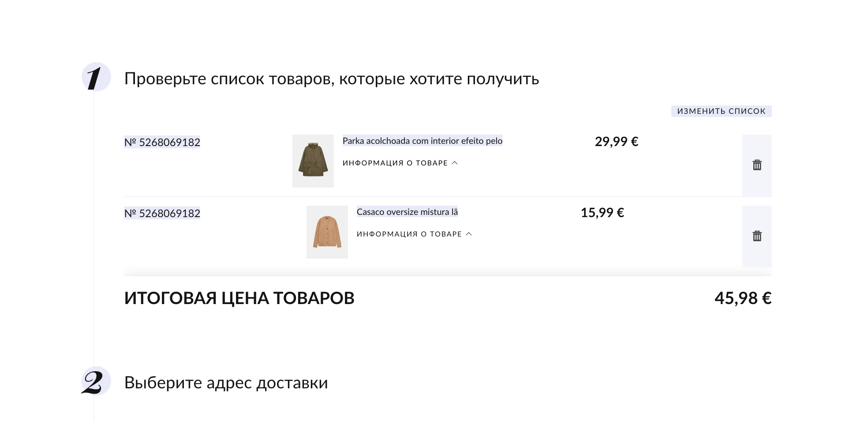This screenshot has height=421, width=868.
Task: Open the Parka acolchoada com interior link
Action: [422, 141]
